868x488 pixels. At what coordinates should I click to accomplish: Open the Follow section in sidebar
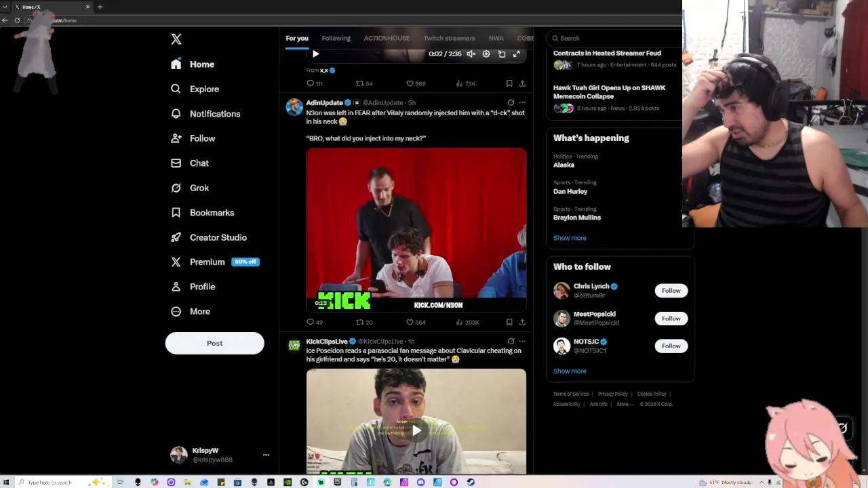coord(193,138)
